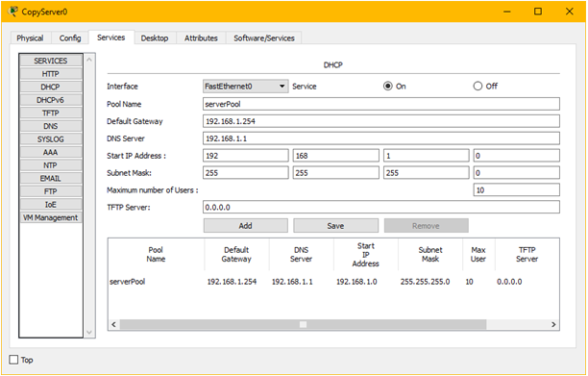
Task: Select the serverPool row in the table
Action: pos(333,282)
